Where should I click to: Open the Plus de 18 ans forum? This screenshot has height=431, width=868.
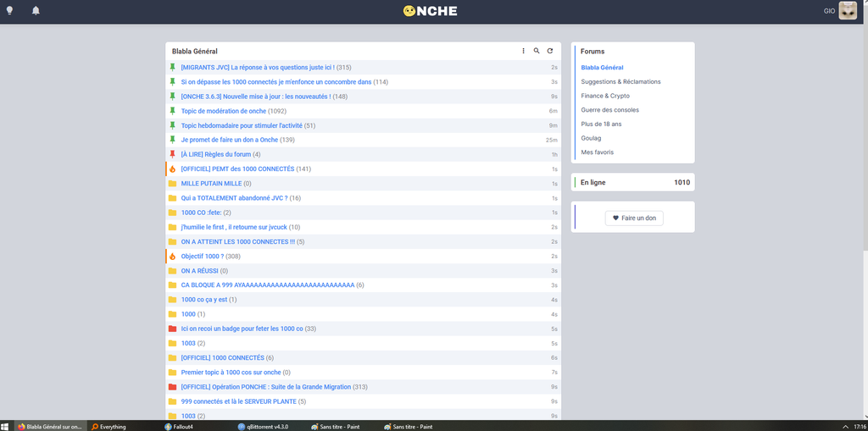coord(601,124)
